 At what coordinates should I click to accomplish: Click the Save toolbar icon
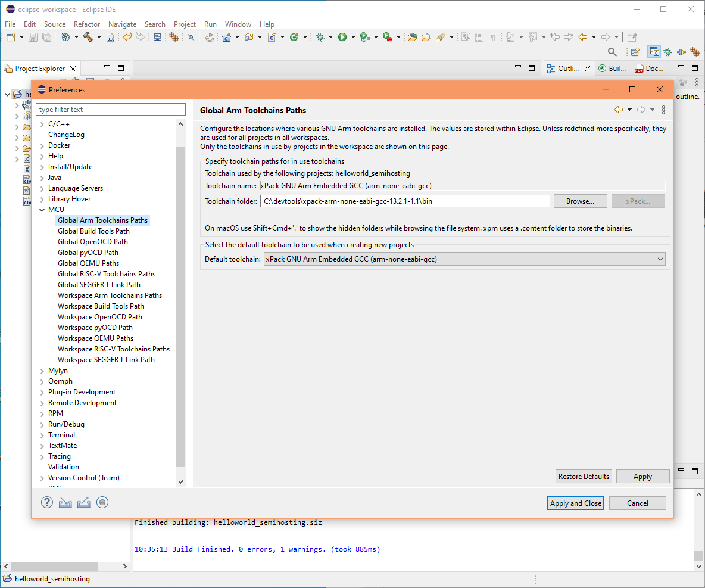pyautogui.click(x=32, y=36)
